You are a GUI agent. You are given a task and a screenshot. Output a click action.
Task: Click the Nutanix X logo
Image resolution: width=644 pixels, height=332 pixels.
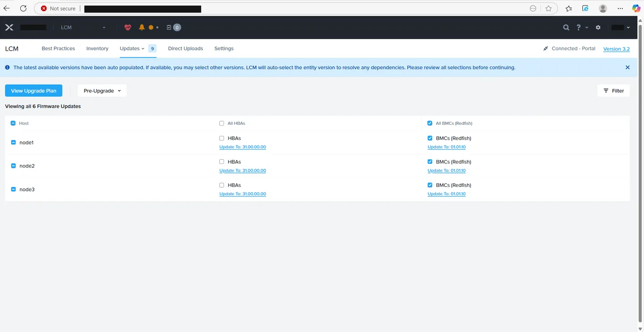[9, 28]
